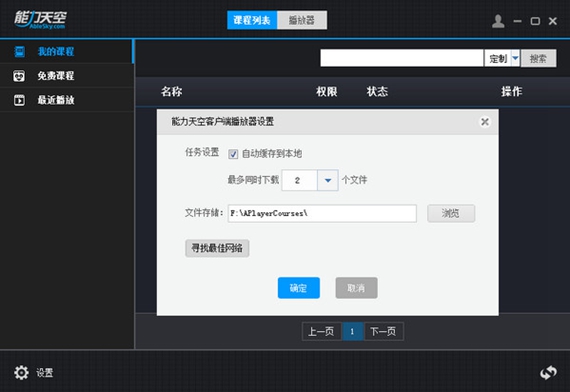
Task: Select 免费课程 in the sidebar
Action: pos(67,76)
